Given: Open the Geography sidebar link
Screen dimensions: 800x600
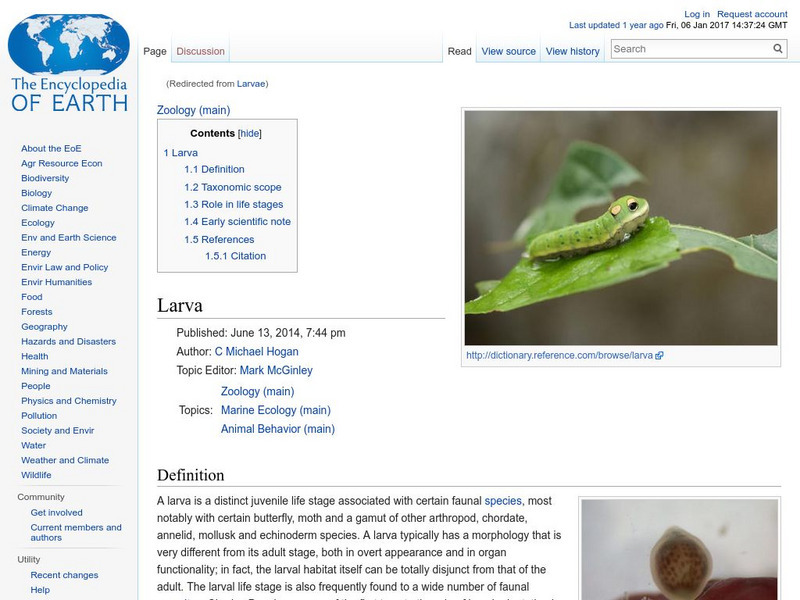Looking at the screenshot, I should 44,327.
